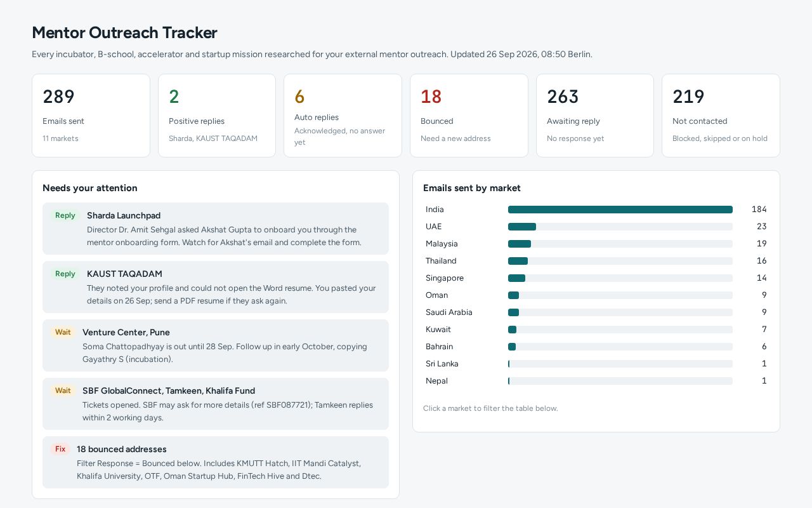Screen dimensions: 812x508
Task: Click the Fix badge for bounced addresses
Action: point(60,449)
